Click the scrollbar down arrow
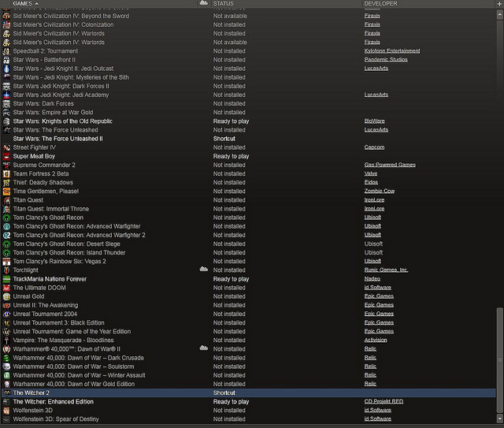The image size is (504, 428). pos(500,419)
